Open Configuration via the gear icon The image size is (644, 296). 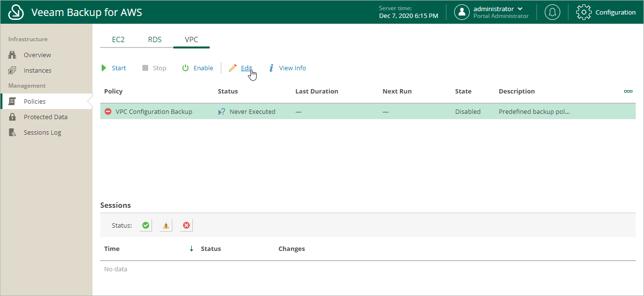(x=584, y=12)
